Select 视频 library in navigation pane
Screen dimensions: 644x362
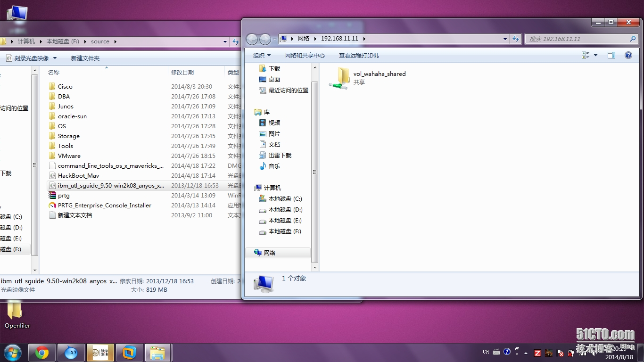tap(270, 123)
